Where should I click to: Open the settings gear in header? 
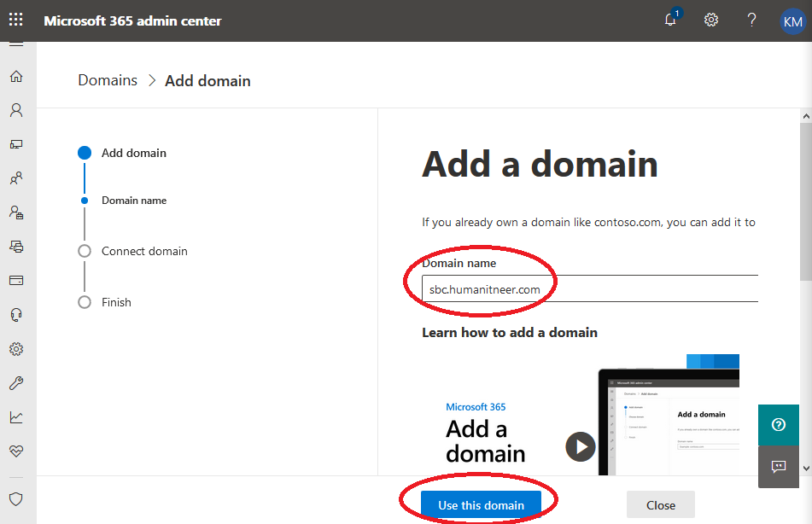[x=711, y=20]
